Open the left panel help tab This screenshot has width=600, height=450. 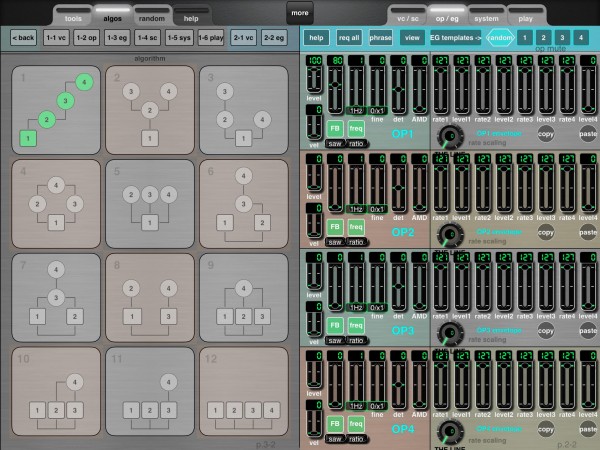[x=191, y=16]
